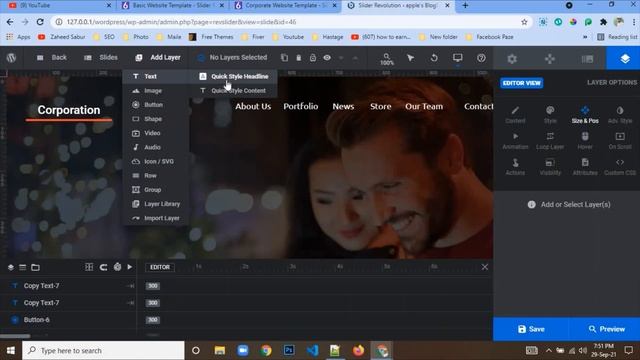Select the pointer selection tool
This screenshot has width=640, height=360.
pyautogui.click(x=410, y=58)
